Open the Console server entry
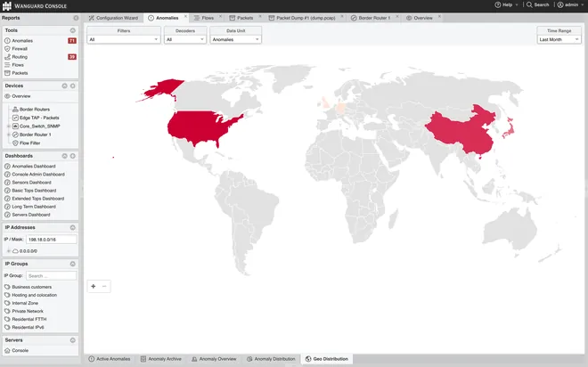The height and width of the screenshot is (367, 588). coord(20,351)
